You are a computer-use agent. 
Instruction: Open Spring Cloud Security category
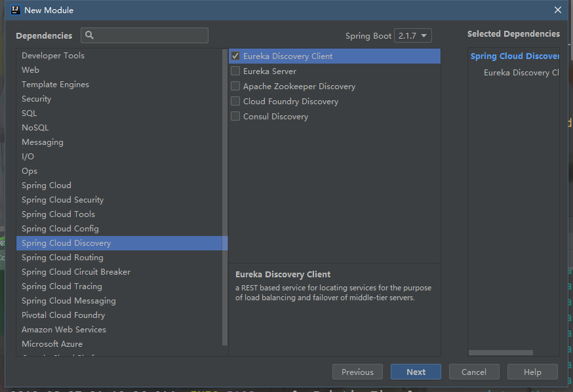click(x=119, y=200)
